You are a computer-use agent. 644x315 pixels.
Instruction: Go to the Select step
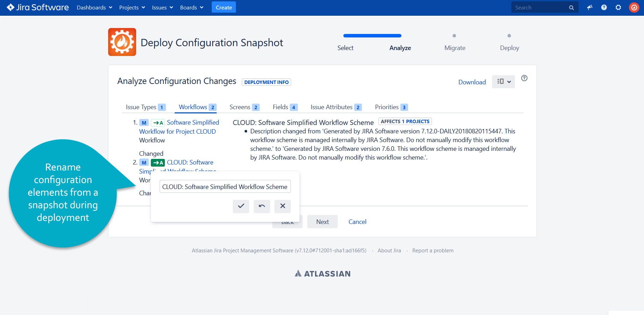click(x=345, y=48)
